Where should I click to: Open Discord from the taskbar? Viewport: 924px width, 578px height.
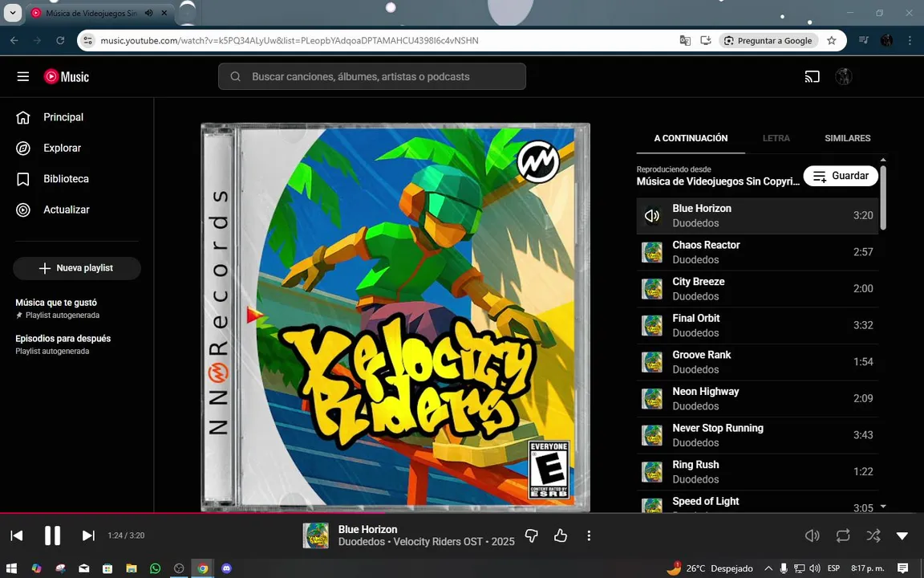(x=226, y=568)
